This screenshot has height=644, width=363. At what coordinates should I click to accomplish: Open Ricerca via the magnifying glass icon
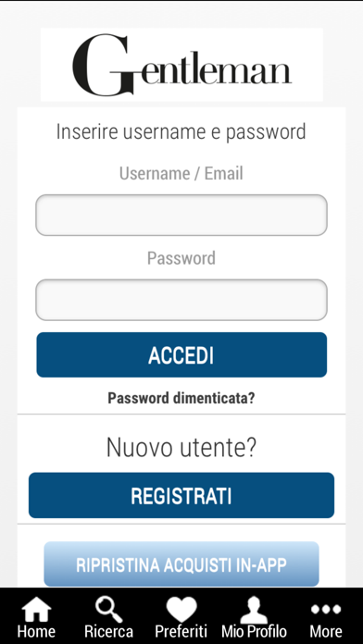pyautogui.click(x=108, y=609)
